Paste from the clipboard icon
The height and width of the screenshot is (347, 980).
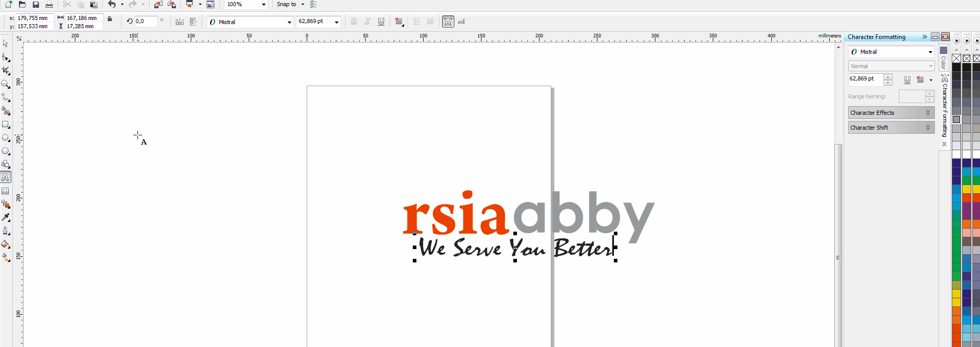coord(94,4)
